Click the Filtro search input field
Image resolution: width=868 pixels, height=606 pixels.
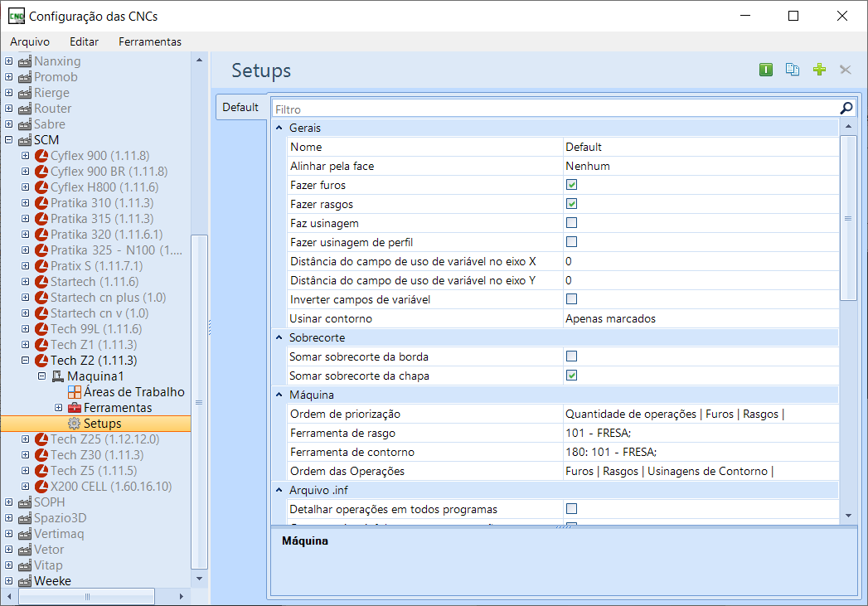555,109
